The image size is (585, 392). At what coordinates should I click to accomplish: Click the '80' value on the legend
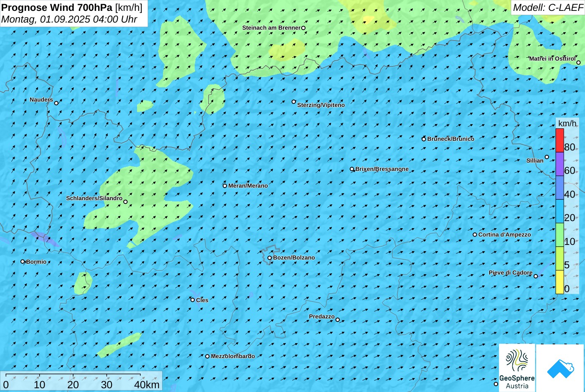pos(570,147)
